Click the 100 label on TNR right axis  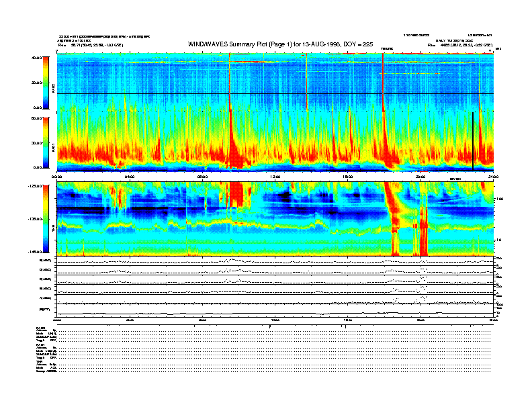pos(500,199)
